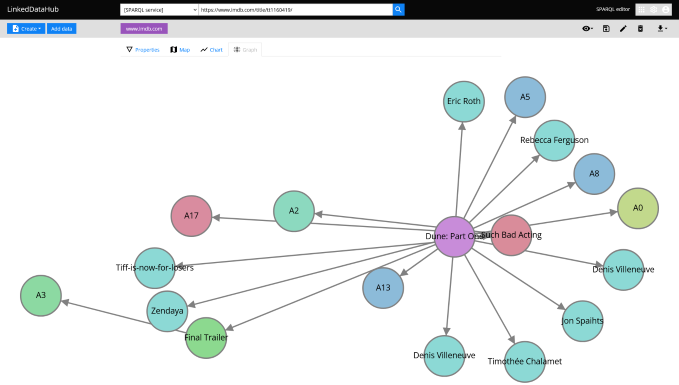679x385 pixels.
Task: Click the user account avatar icon
Action: [666, 10]
